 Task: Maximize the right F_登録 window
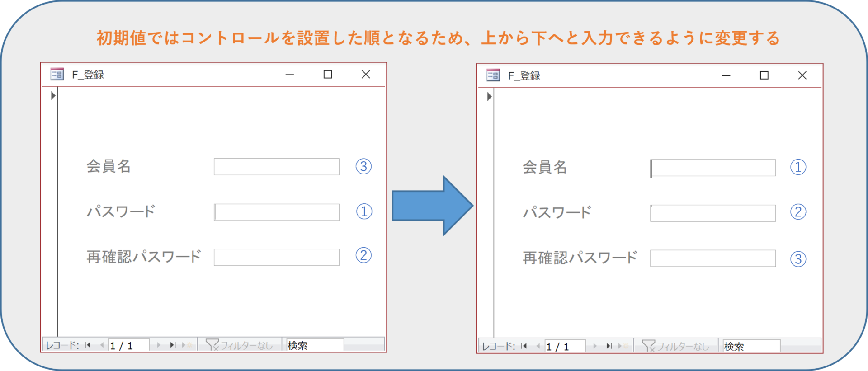pos(764,75)
